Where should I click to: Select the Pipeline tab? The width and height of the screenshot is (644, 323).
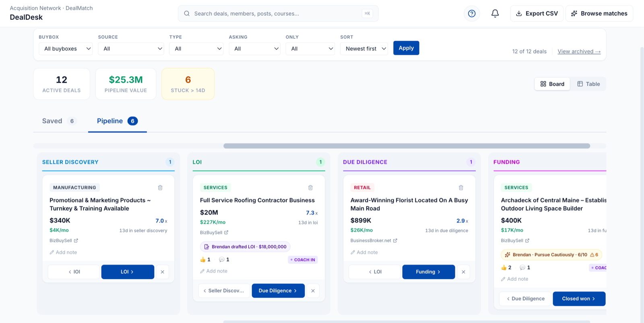[x=117, y=121]
